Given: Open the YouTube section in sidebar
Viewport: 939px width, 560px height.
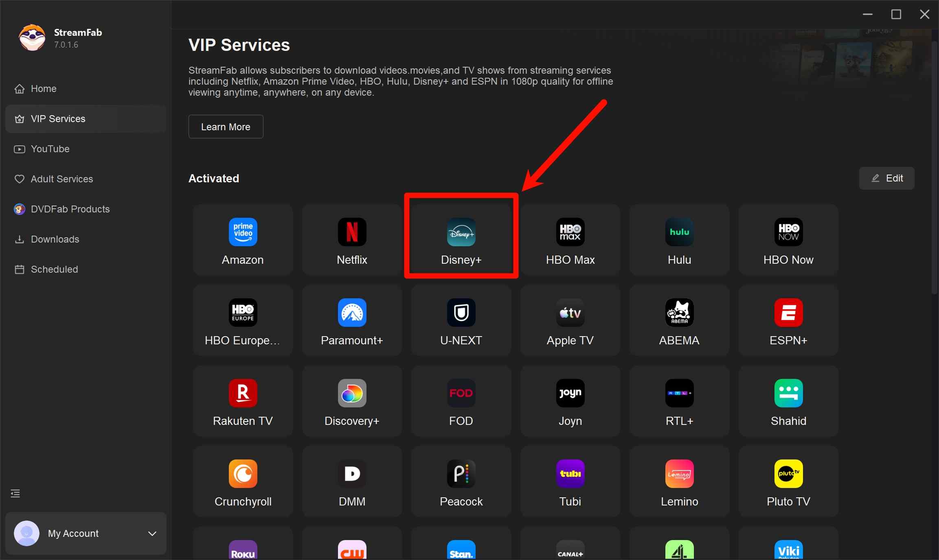Looking at the screenshot, I should 50,149.
